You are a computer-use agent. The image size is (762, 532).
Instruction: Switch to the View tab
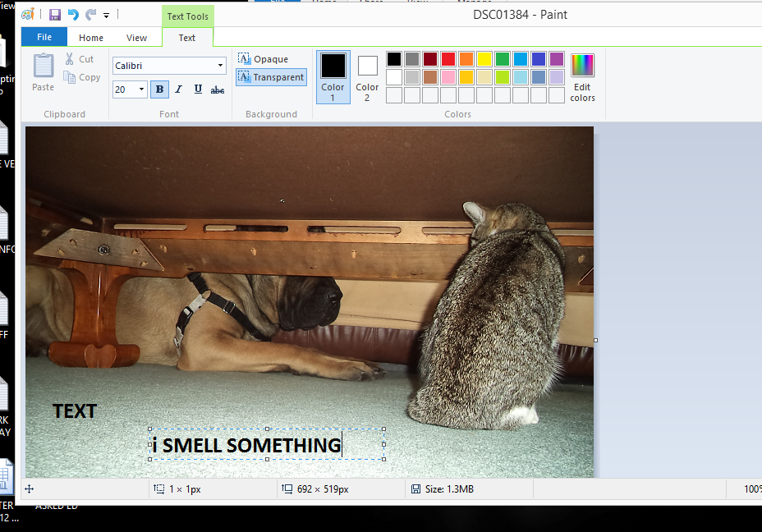(136, 38)
